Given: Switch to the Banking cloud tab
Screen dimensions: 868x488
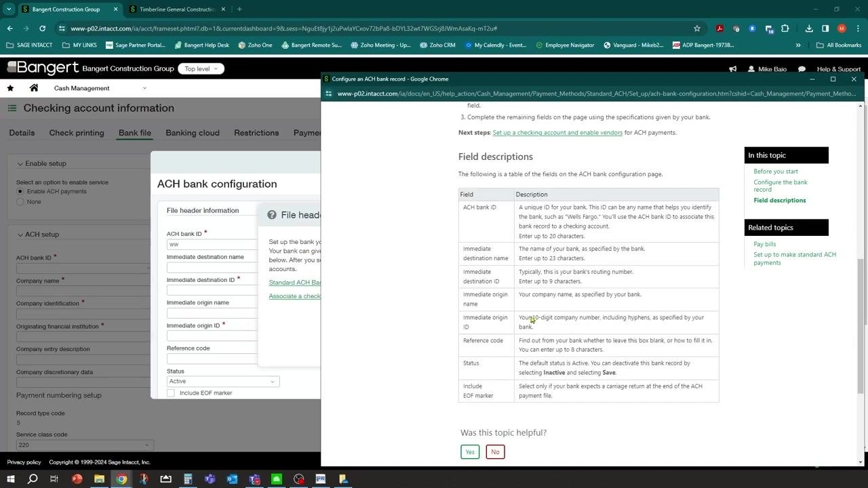Looking at the screenshot, I should (193, 133).
